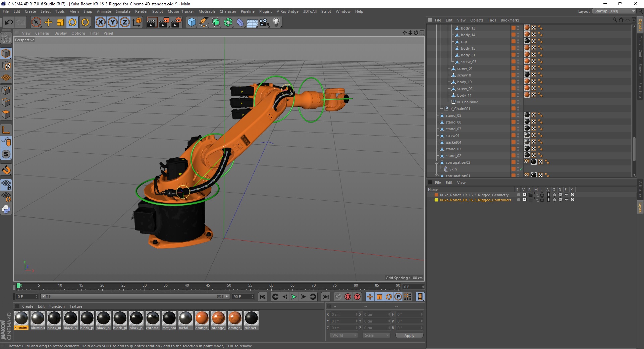Open the V-Ray Bridge menu
The image size is (644, 349).
tap(287, 11)
